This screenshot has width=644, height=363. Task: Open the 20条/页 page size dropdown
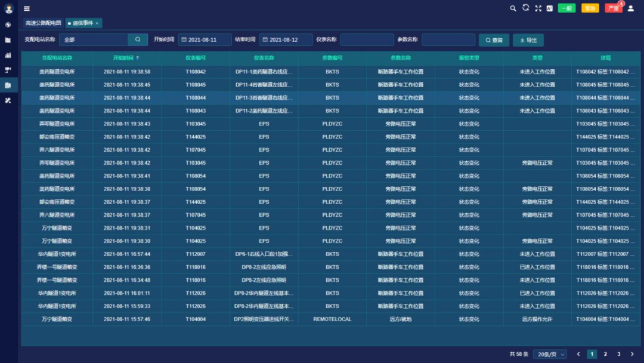[549, 353]
